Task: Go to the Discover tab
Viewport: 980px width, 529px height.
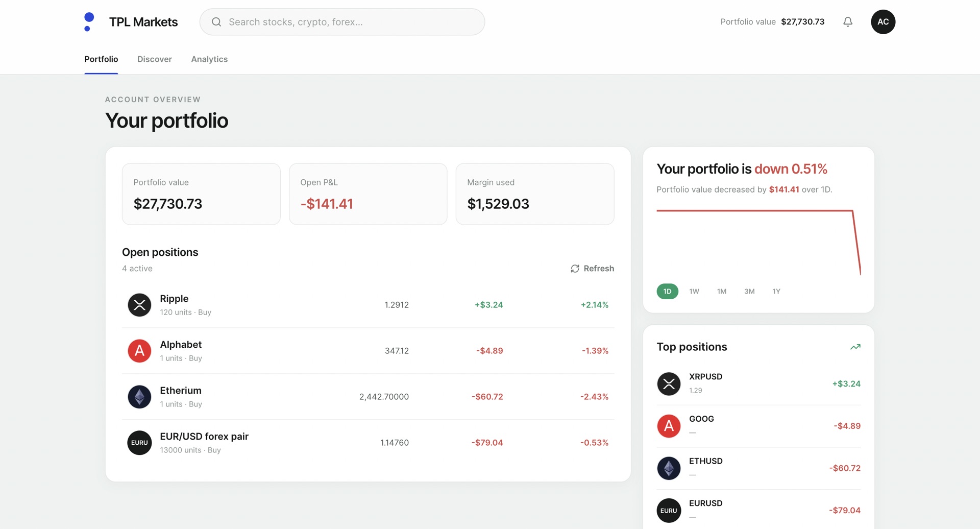Action: click(155, 59)
